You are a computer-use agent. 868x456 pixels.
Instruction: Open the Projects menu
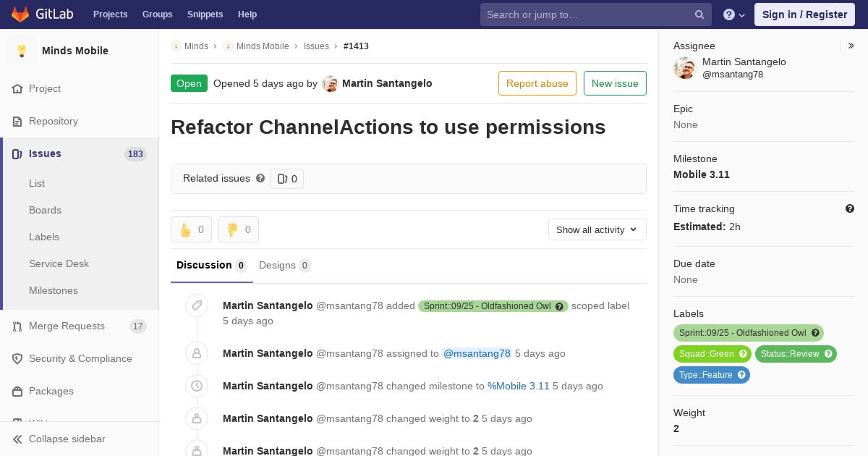pos(111,14)
